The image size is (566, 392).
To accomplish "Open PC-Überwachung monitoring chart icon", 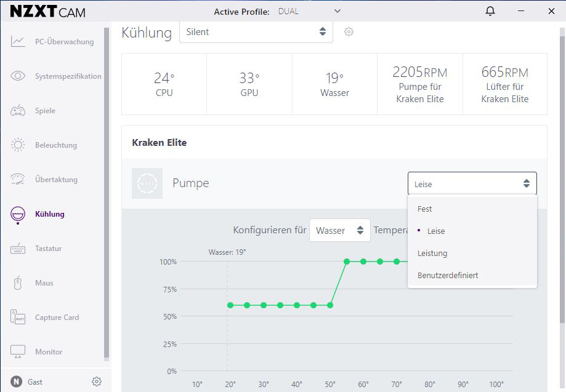I will 18,42.
